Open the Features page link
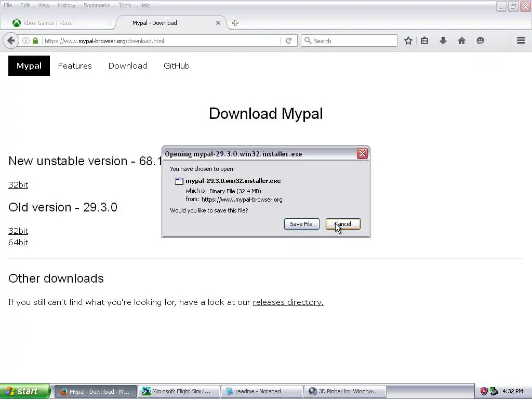Viewport: 532px width, 399px height. (75, 66)
